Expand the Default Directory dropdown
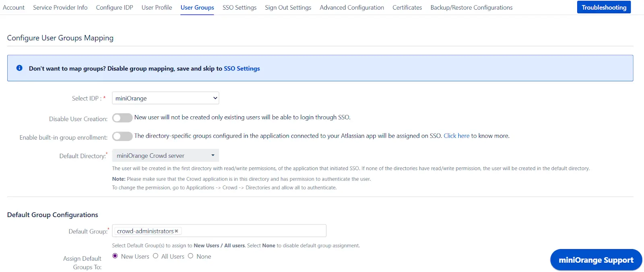 click(165, 155)
